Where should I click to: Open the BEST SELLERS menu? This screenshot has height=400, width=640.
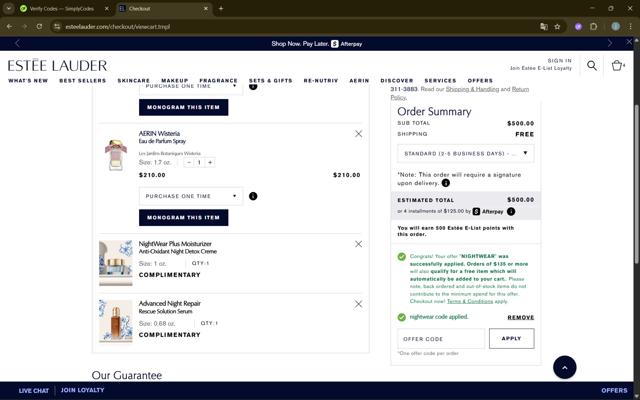coord(82,80)
